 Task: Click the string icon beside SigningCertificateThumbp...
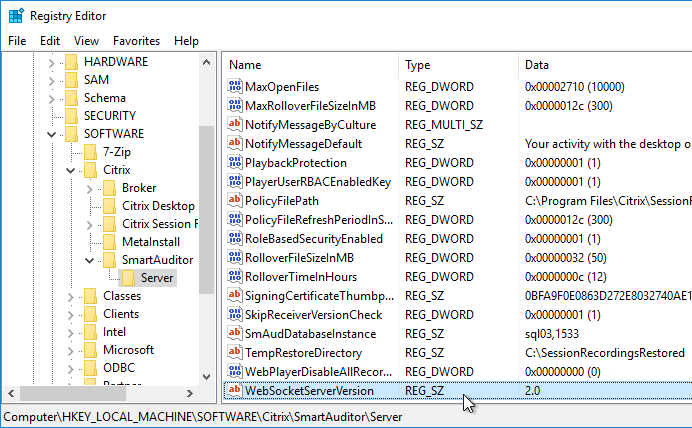pyautogui.click(x=235, y=295)
